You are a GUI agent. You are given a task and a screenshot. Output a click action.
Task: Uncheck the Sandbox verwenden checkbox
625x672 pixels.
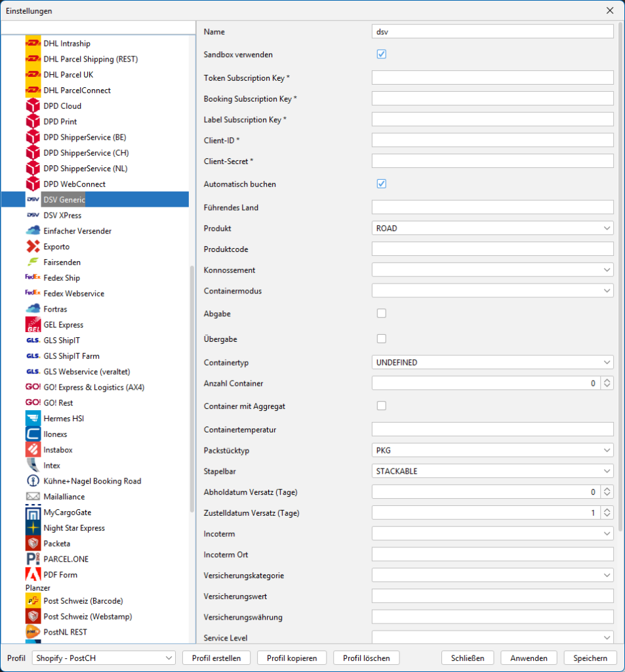[381, 54]
